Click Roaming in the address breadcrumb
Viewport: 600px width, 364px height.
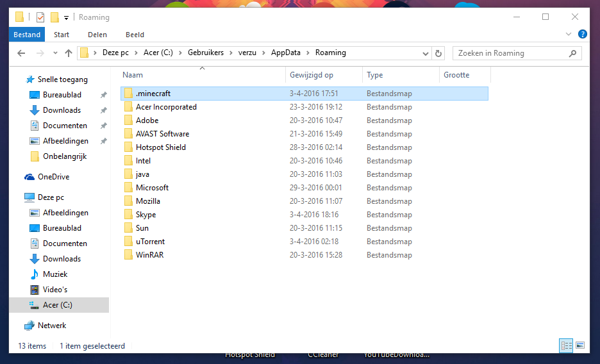[x=331, y=53]
